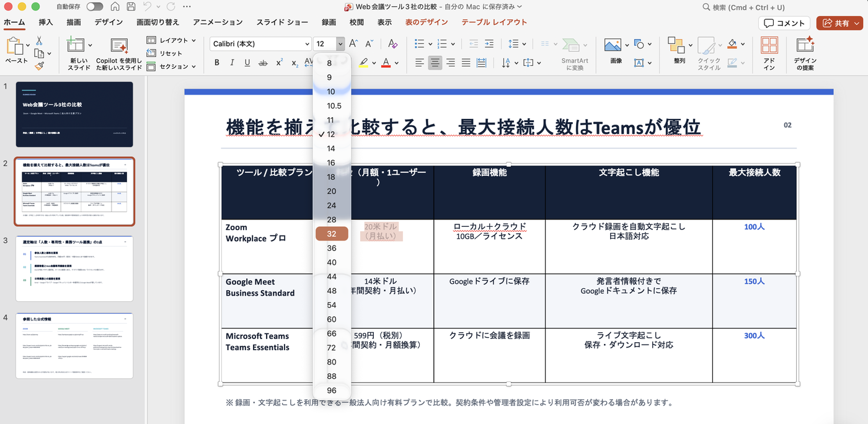Toggle underline formatting
The image size is (868, 424).
(x=247, y=63)
